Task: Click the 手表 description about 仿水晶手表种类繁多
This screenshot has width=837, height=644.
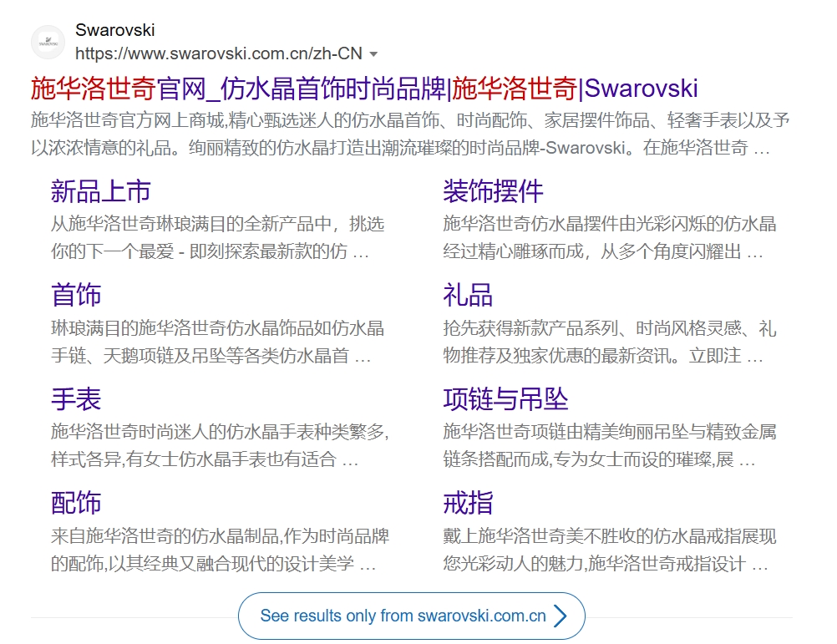Action: pyautogui.click(x=220, y=445)
